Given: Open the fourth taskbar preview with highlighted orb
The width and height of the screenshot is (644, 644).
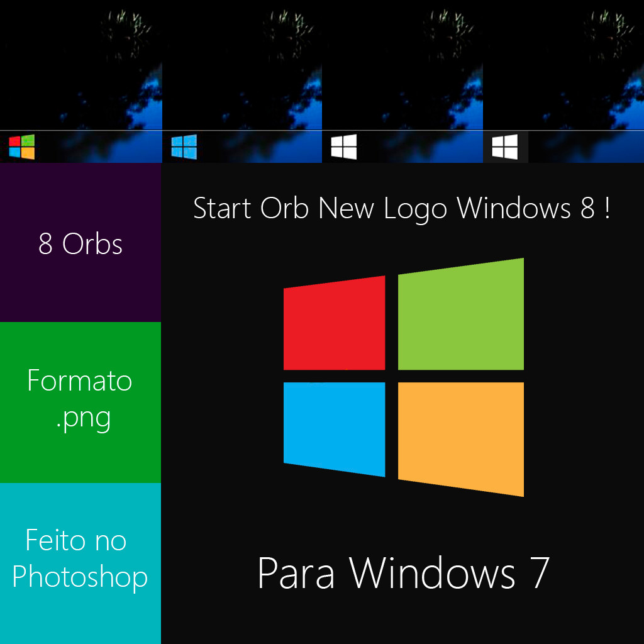Looking at the screenshot, I should point(563,81).
